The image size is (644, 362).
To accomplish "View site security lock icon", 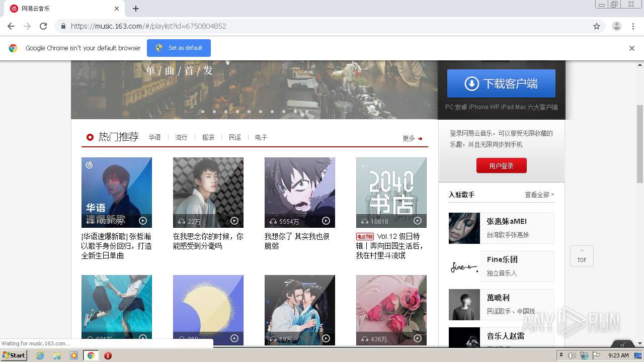I will 63,26.
